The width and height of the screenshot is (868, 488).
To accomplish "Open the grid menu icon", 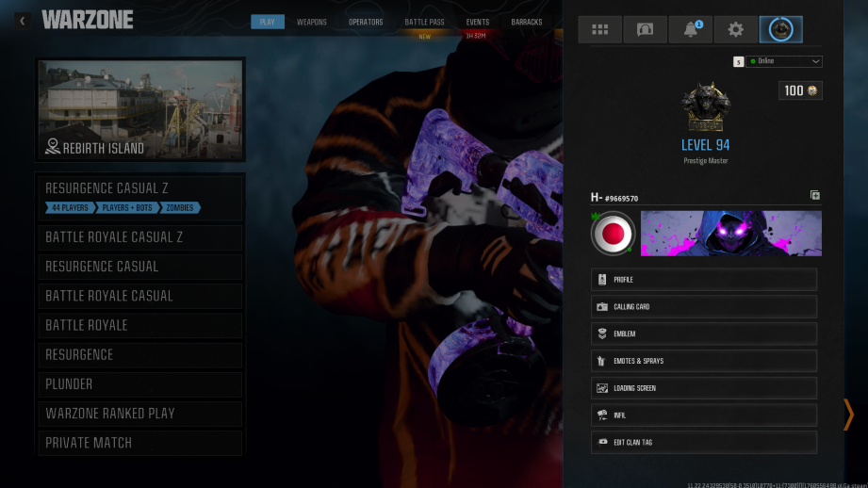I will (599, 29).
